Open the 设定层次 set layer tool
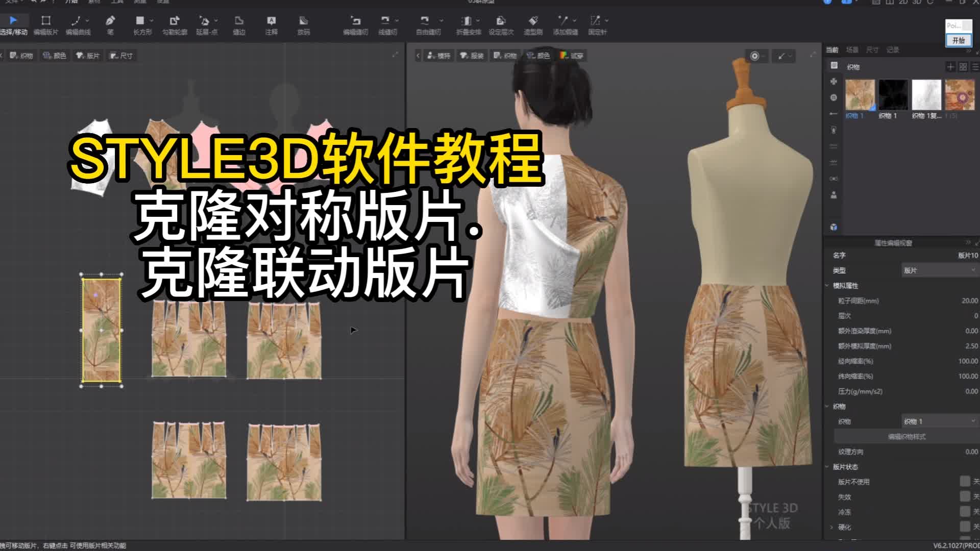Image resolution: width=980 pixels, height=551 pixels. 501,25
